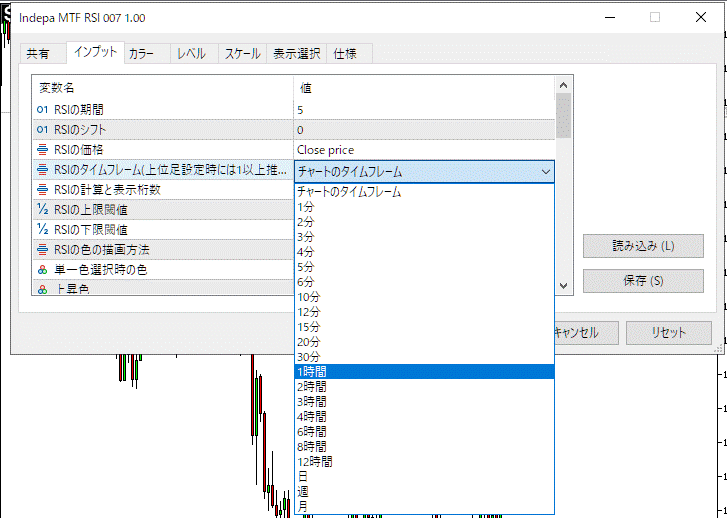The width and height of the screenshot is (727, 518).
Task: Click the enum icon beside RSIのタイムフレーム
Action: click(x=42, y=170)
